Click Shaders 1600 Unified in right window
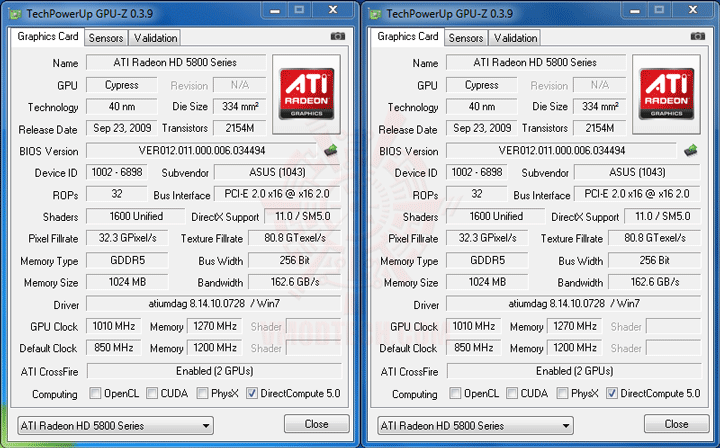720x448 pixels. pos(496,216)
